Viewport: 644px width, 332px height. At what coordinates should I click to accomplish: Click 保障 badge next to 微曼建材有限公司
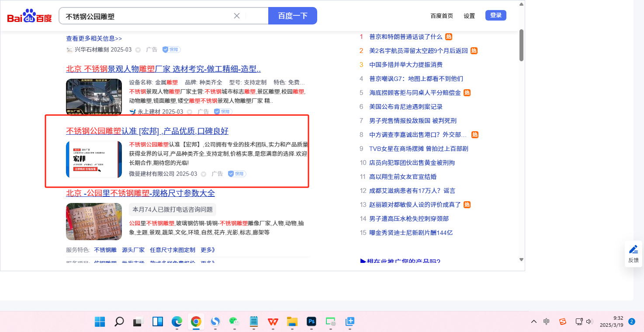pos(237,174)
